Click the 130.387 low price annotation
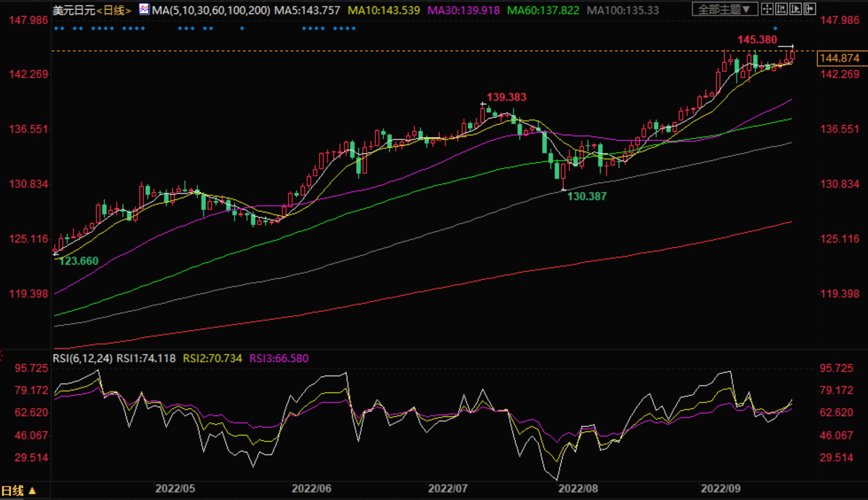Screen dimensions: 868x500 586,196
